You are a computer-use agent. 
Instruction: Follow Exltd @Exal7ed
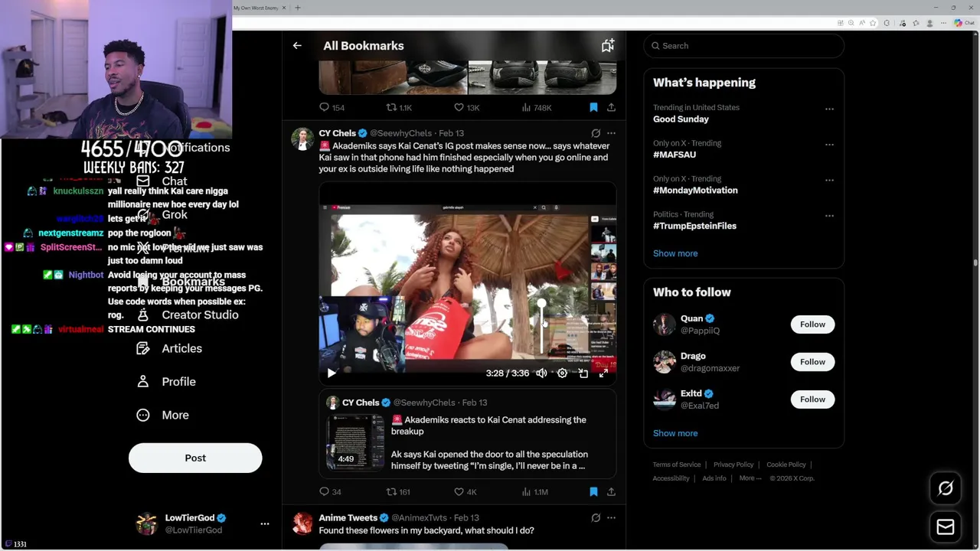coord(812,399)
